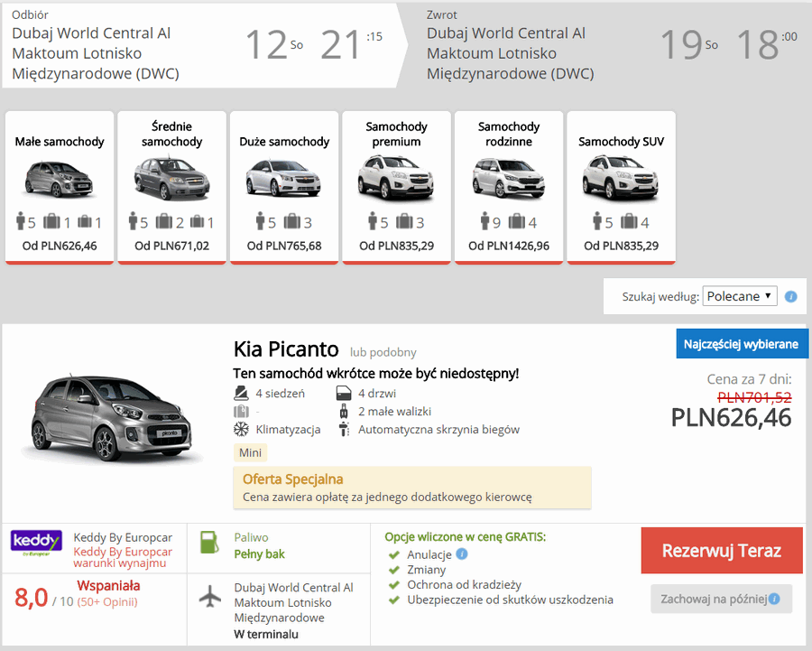
Task: Select the Duże samochody category card
Action: 284,188
